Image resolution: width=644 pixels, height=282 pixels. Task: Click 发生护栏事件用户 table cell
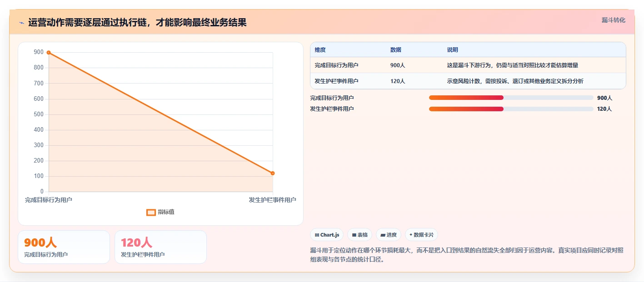337,81
